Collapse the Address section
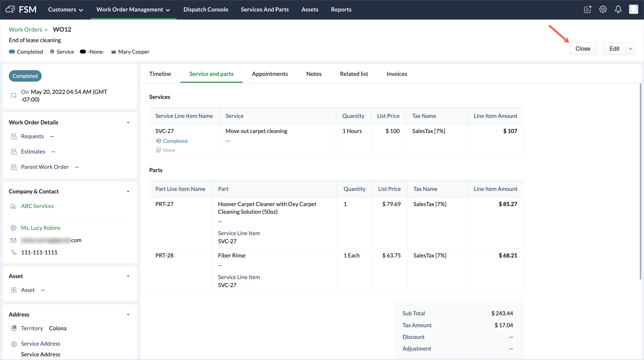The image size is (644, 360). (x=128, y=315)
